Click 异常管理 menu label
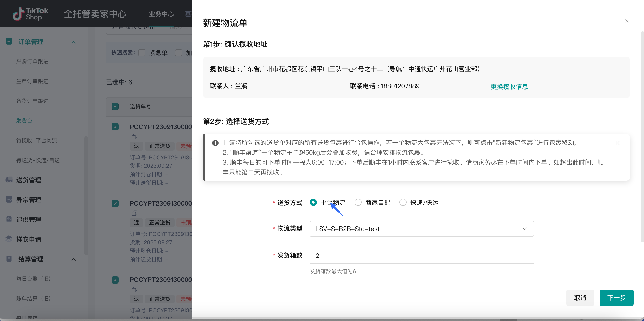644x321 pixels. [29, 200]
